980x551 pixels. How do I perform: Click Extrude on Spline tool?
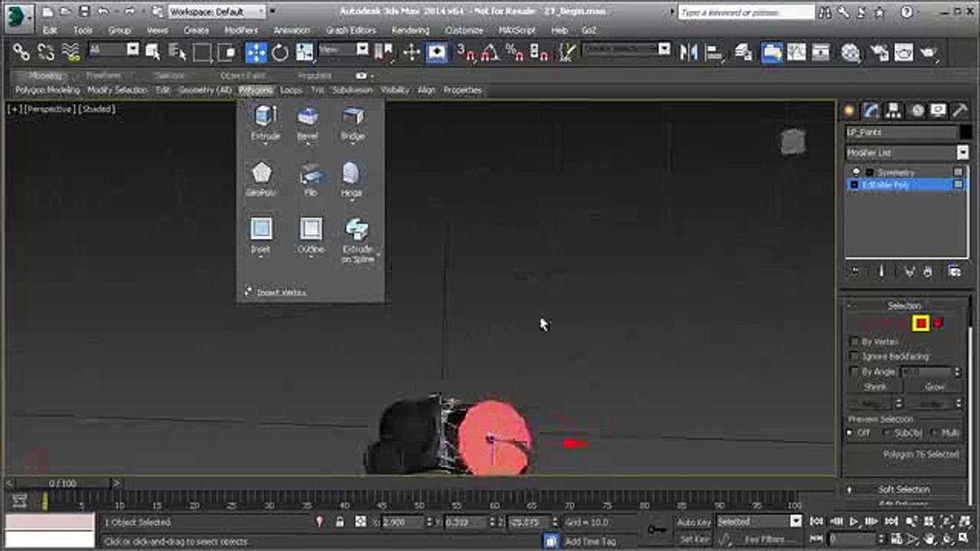tap(358, 241)
